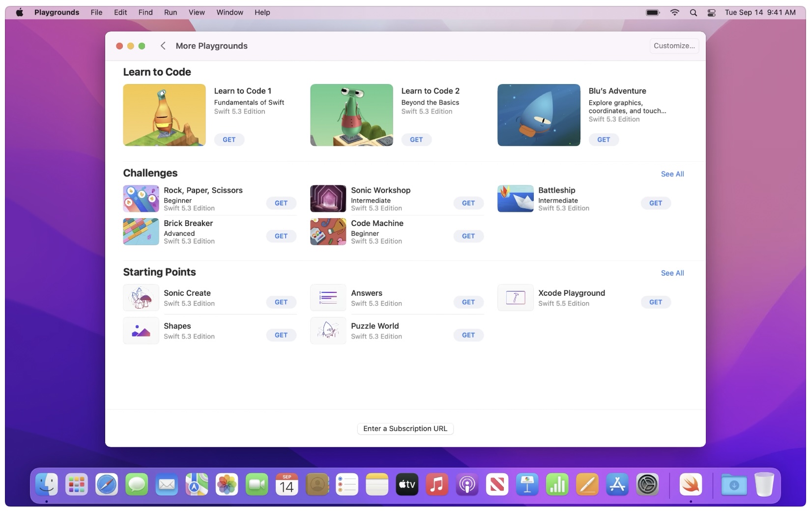Click the Puzzle World starting point icon
Viewport: 812px width, 513px height.
[328, 330]
